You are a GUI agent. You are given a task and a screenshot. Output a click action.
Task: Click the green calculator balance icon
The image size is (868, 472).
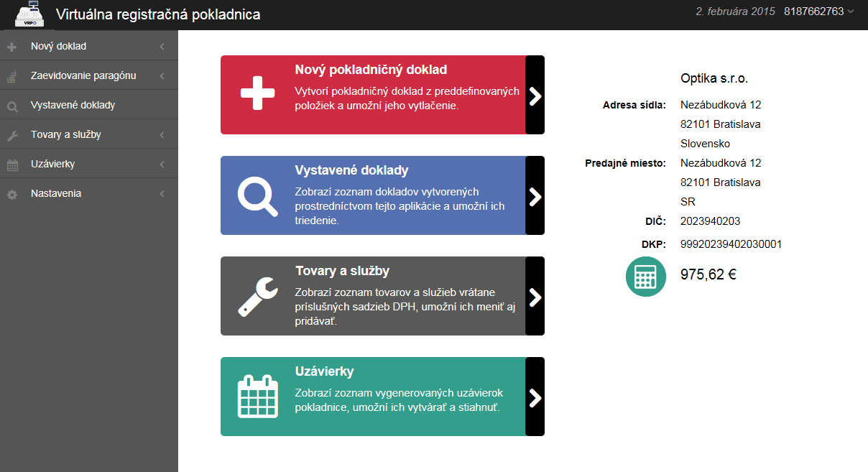(x=646, y=276)
